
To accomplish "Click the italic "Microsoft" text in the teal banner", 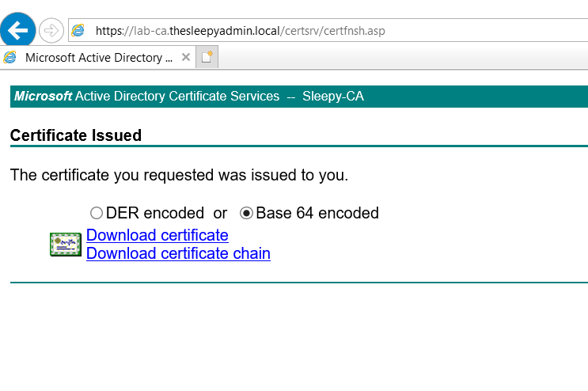I will pyautogui.click(x=43, y=97).
